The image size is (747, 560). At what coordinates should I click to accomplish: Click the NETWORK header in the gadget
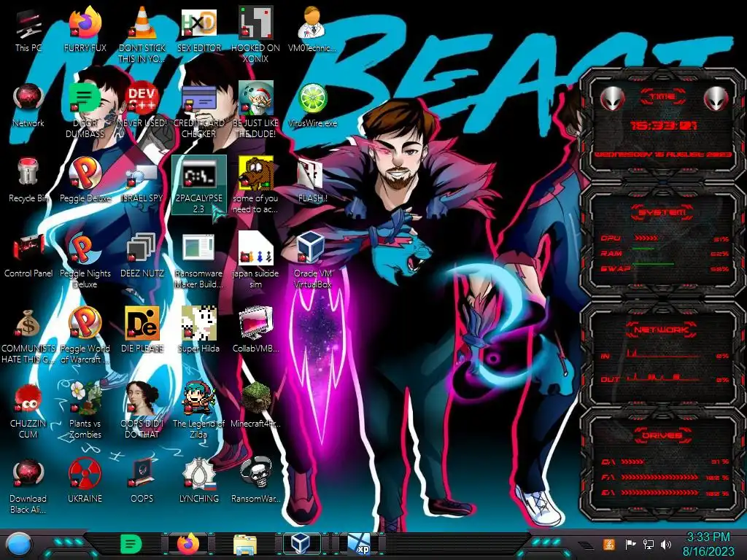tap(662, 330)
